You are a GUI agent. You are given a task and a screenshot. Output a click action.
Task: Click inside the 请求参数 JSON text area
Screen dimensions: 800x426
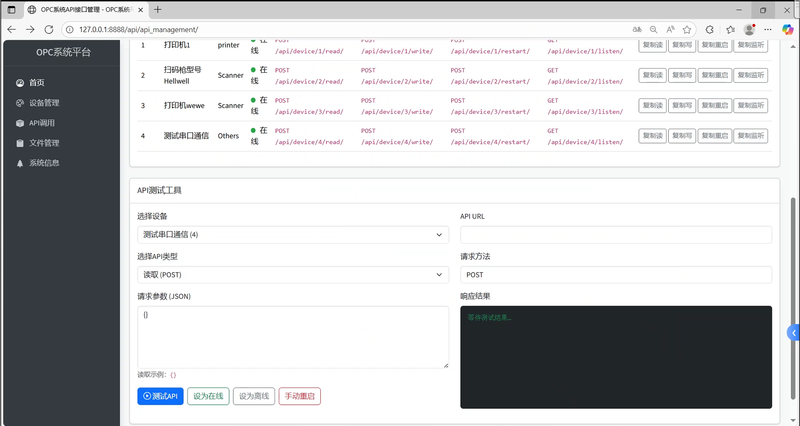click(293, 337)
